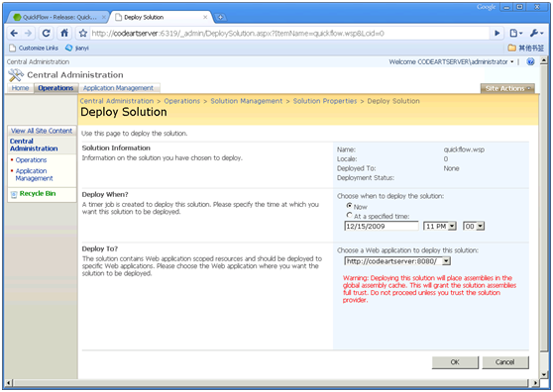
Task: Select the Now radio button
Action: tap(349, 205)
